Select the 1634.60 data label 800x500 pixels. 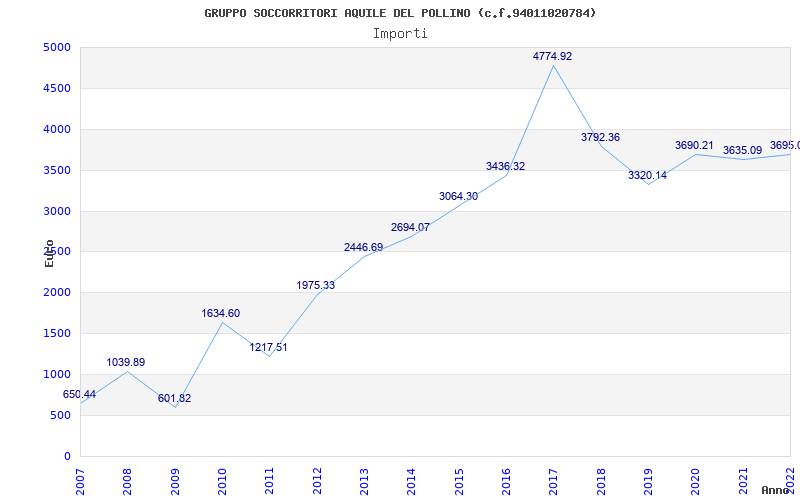[x=220, y=313]
